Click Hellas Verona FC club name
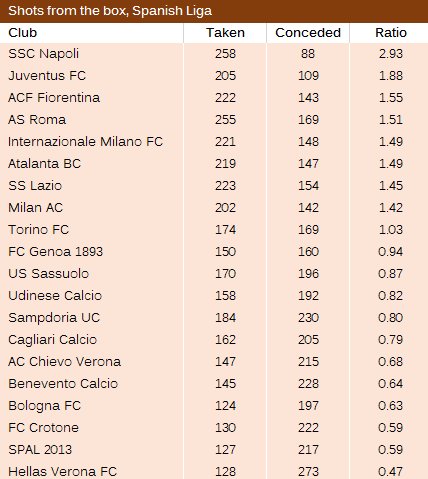The height and width of the screenshot is (479, 428). click(63, 472)
